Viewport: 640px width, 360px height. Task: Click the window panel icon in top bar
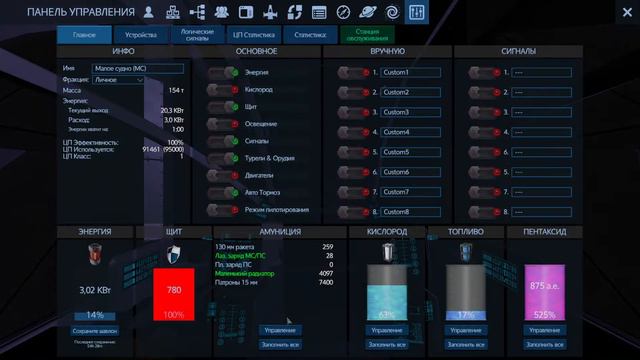[x=246, y=12]
